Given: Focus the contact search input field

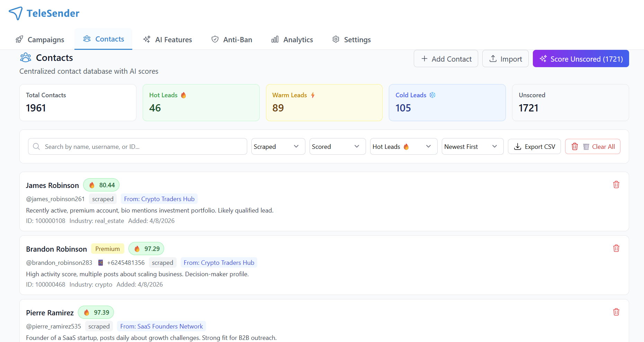Looking at the screenshot, I should (x=142, y=146).
